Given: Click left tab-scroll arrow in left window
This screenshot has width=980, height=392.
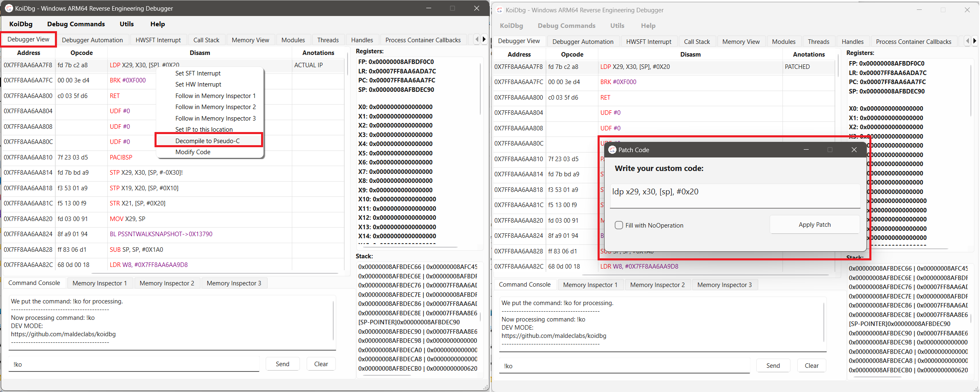Looking at the screenshot, I should 477,39.
